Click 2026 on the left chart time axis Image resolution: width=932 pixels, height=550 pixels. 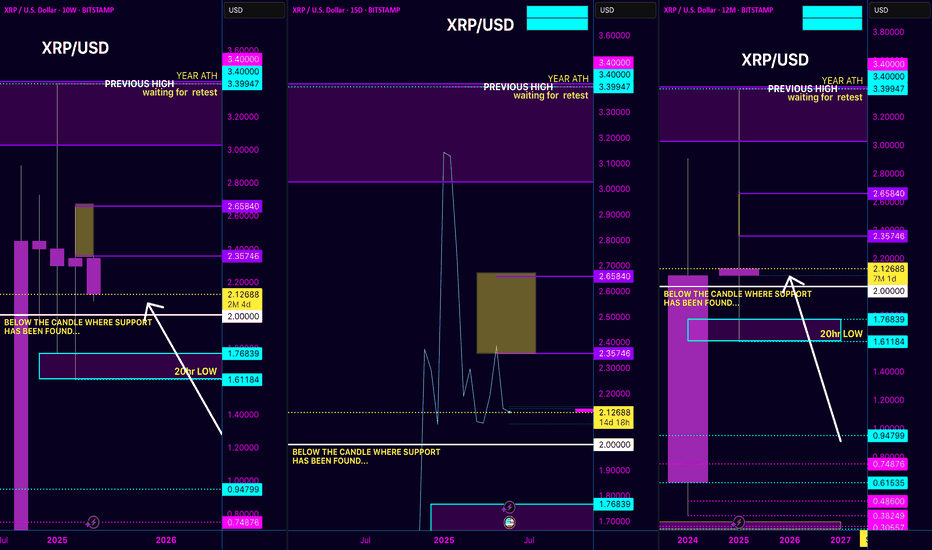166,540
